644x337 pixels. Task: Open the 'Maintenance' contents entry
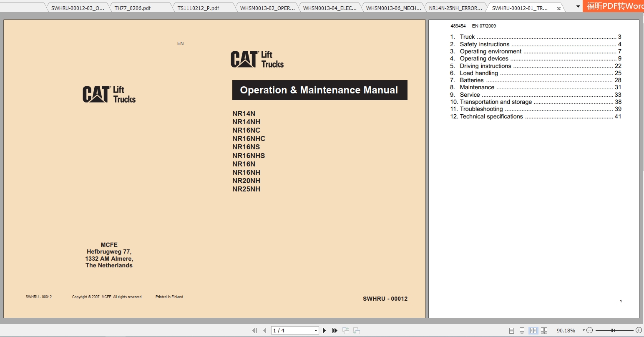536,87
